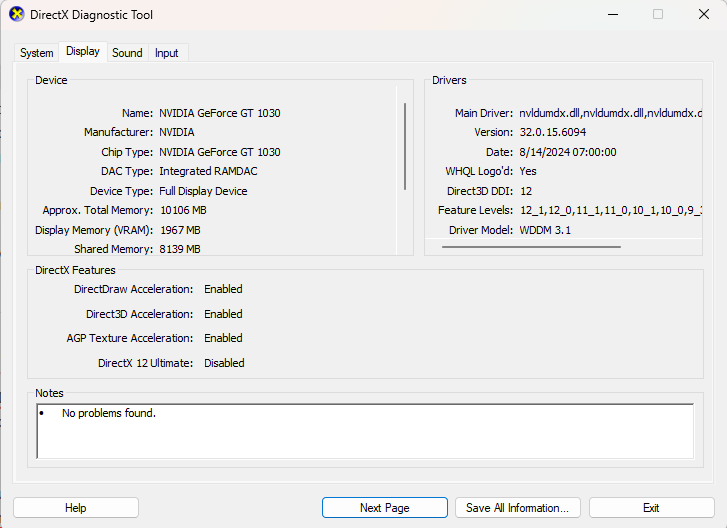Click the '1967 MB' VRAM value
Viewport: 727px width, 528px height.
point(180,230)
